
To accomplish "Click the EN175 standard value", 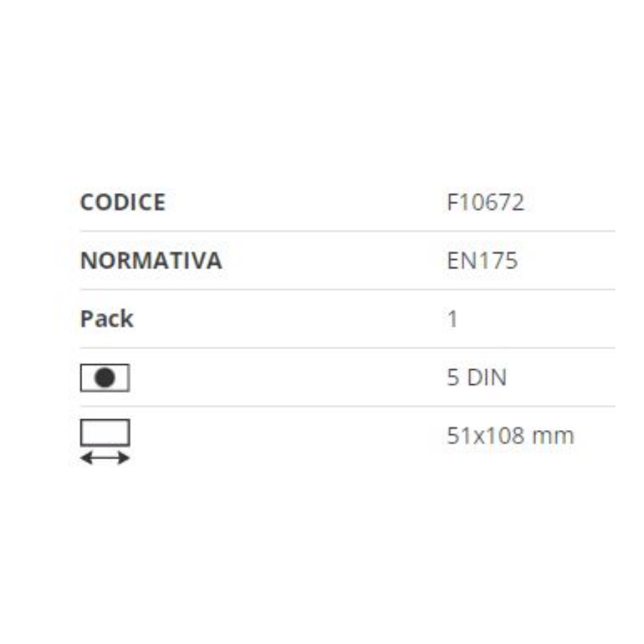I will point(482,260).
